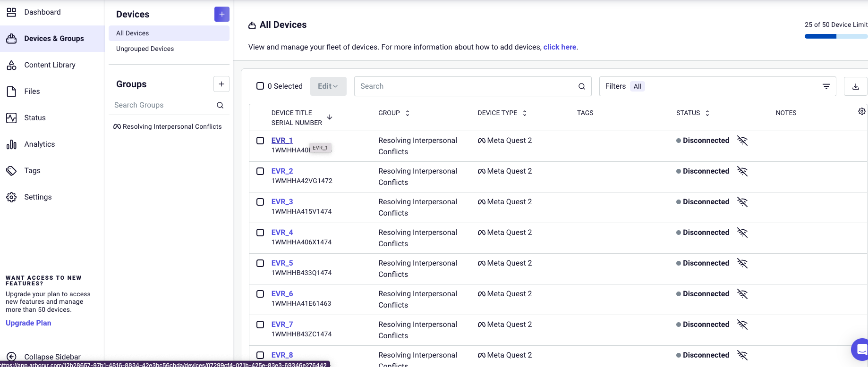This screenshot has width=868, height=367.
Task: Sort devices by Group column
Action: pos(407,113)
